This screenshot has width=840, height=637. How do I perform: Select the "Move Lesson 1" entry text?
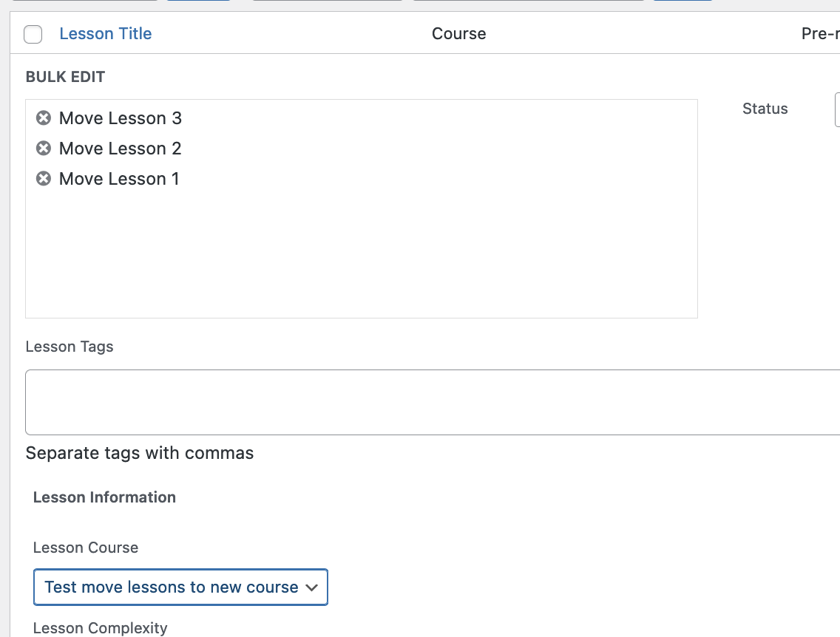[x=119, y=178]
